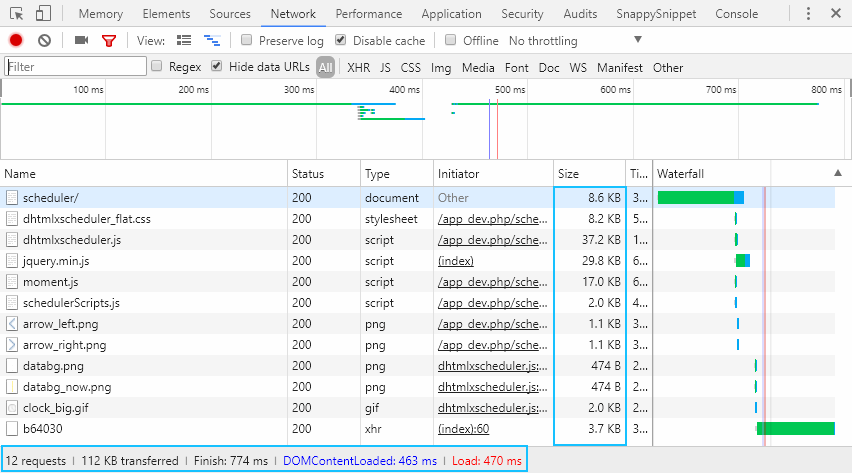Screen dimensions: 852x473
Task: Enable the Offline checkbox
Action: 450,40
